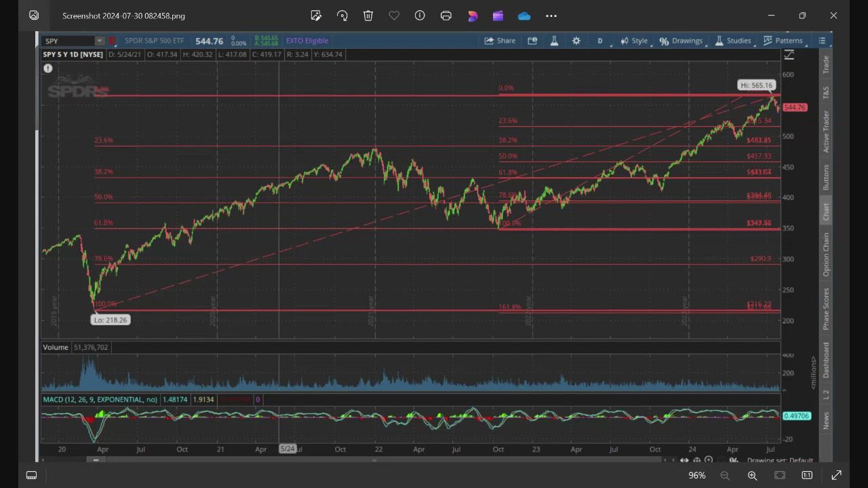Click the zoom in magnifier icon
This screenshot has height=488, width=868.
(752, 476)
